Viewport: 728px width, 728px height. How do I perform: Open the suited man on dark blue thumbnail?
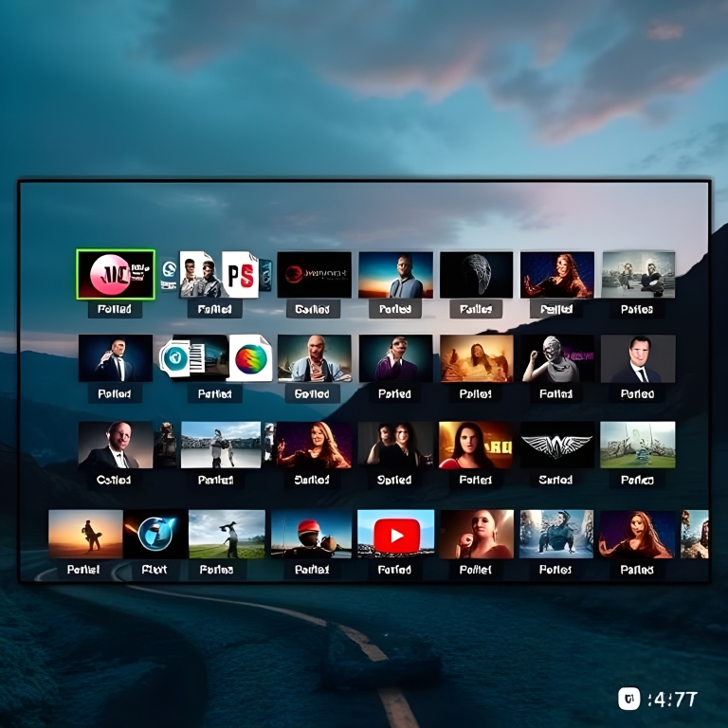pyautogui.click(x=116, y=358)
